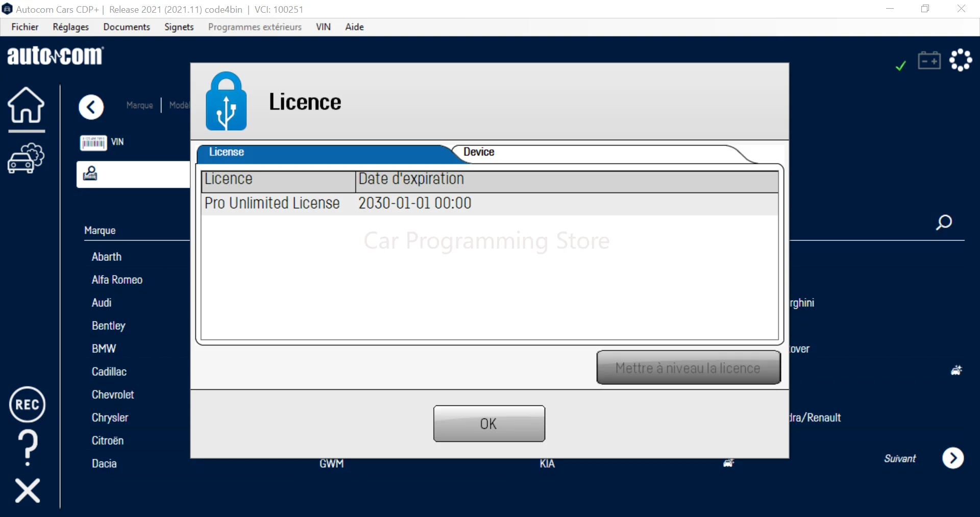
Task: Select the Bentley brand
Action: [108, 326]
